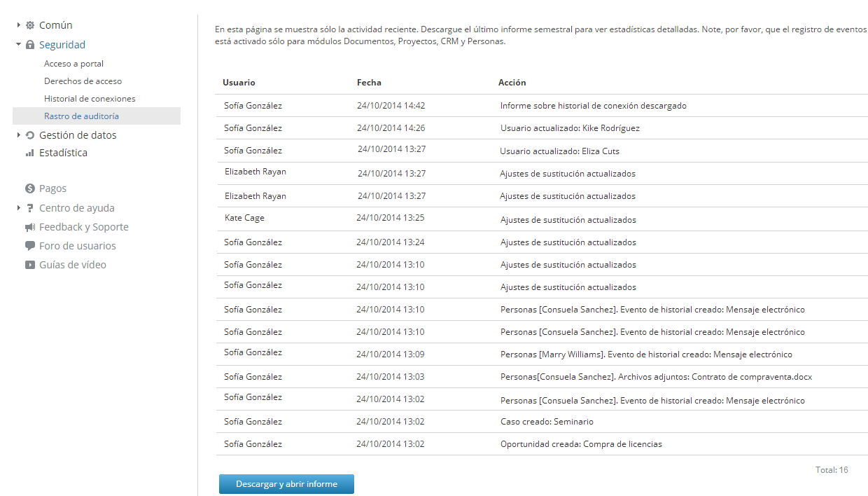Click the megaphone icon beside Feedback y Soporte
The height and width of the screenshot is (496, 868).
[x=30, y=227]
